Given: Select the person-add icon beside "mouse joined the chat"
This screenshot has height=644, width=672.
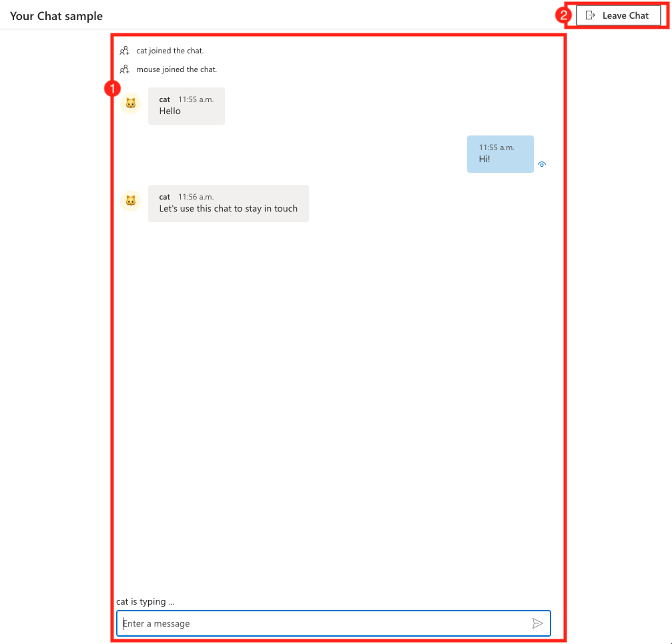Looking at the screenshot, I should tap(124, 69).
